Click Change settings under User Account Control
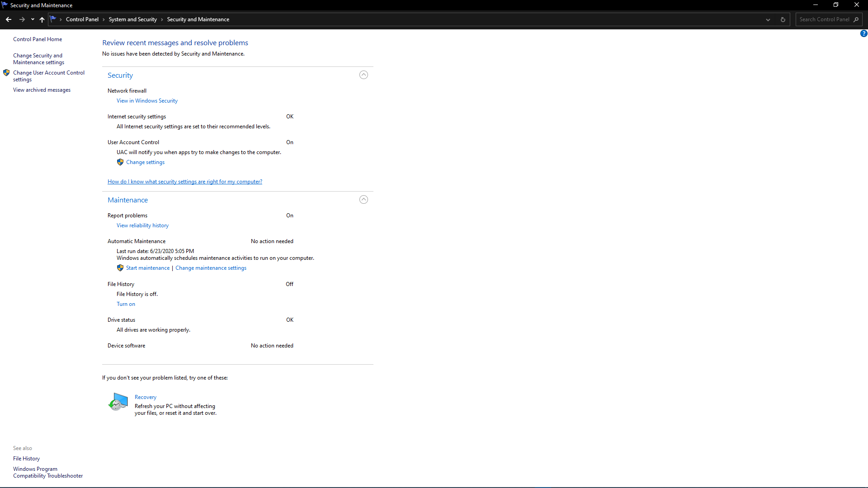The height and width of the screenshot is (488, 868). [145, 162]
